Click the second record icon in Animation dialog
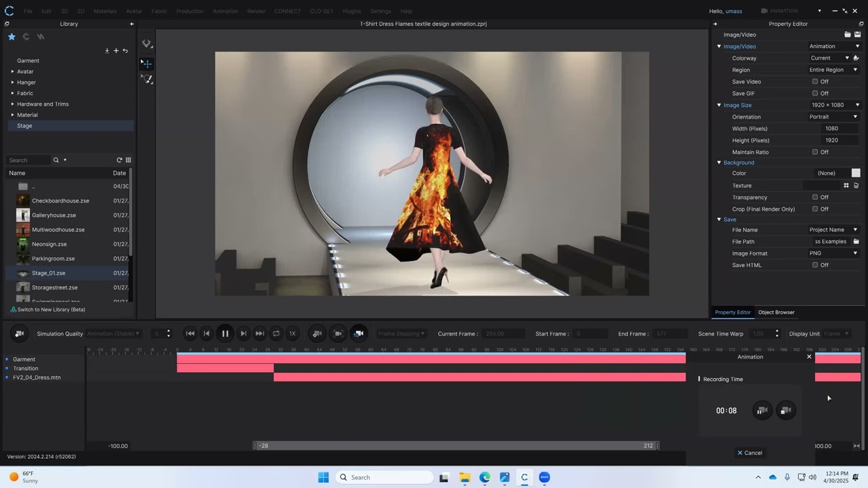 pyautogui.click(x=785, y=410)
